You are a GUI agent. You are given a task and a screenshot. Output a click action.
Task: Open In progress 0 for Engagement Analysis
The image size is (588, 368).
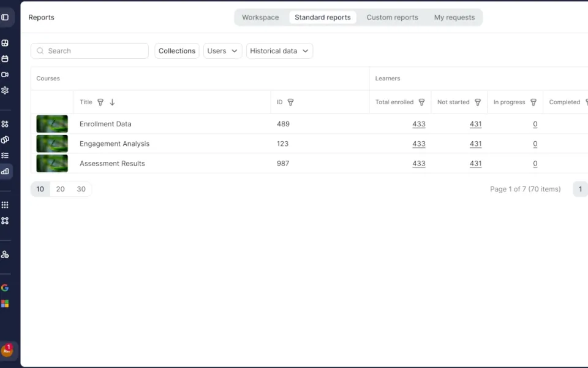coord(535,144)
